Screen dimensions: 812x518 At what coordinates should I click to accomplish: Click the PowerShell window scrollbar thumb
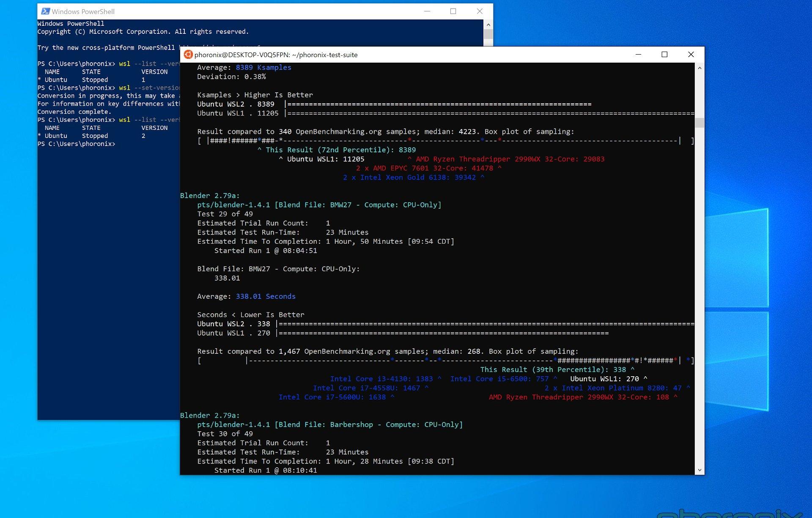(x=488, y=34)
